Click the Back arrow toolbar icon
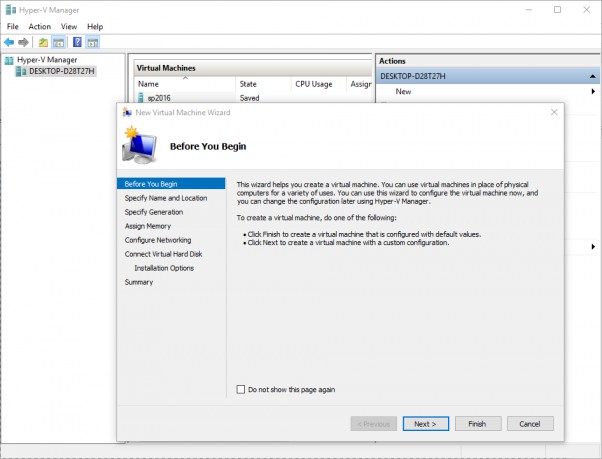602x459 pixels. point(9,42)
